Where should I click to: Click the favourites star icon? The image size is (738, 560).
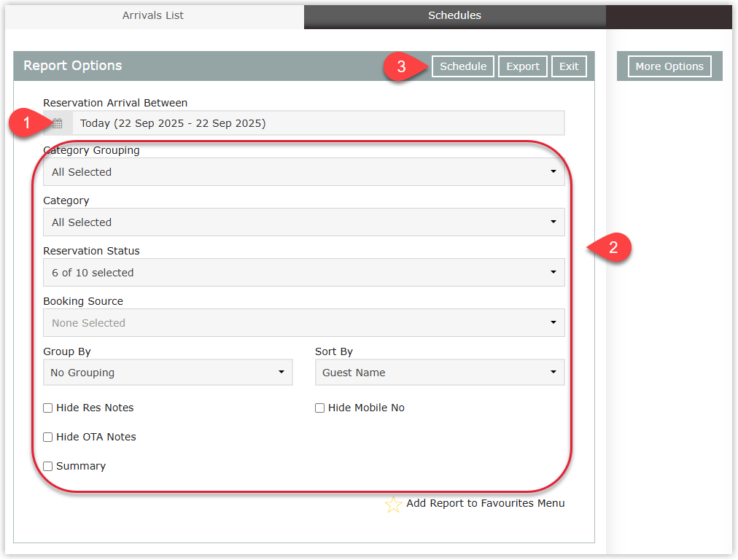click(393, 505)
